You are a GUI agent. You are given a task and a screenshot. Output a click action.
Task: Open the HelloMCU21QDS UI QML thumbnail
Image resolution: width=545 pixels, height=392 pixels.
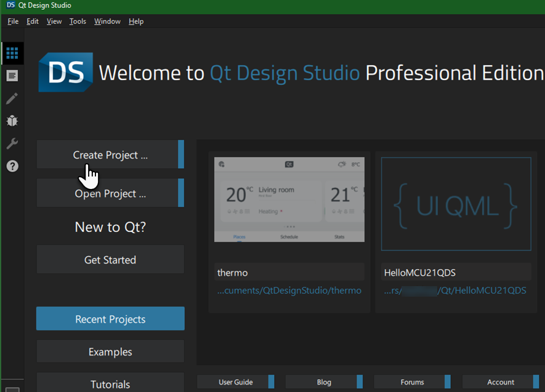coord(456,204)
